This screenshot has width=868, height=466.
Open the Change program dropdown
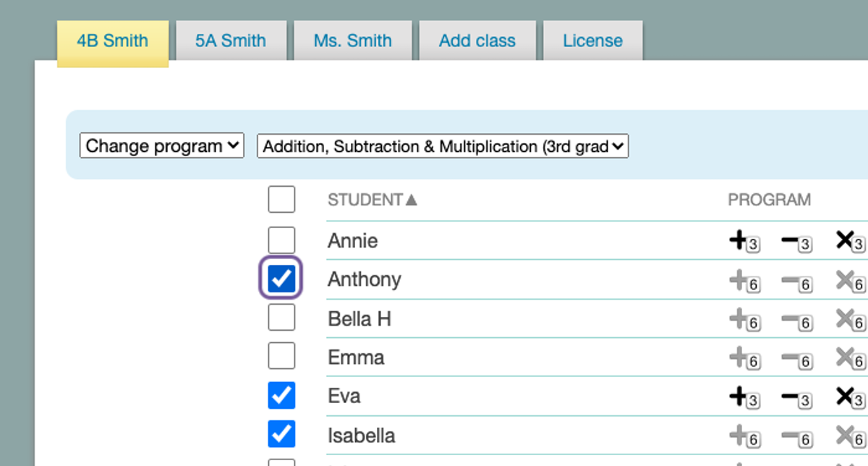click(162, 146)
